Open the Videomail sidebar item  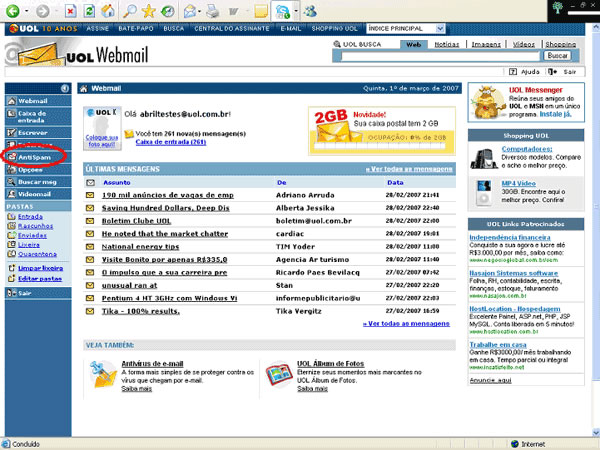(34, 194)
